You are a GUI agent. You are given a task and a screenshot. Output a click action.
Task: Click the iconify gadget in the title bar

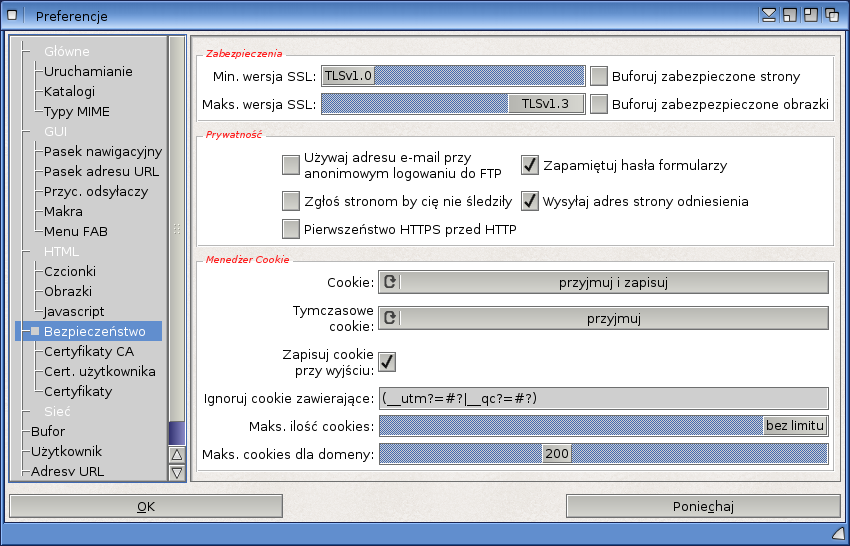tap(769, 15)
